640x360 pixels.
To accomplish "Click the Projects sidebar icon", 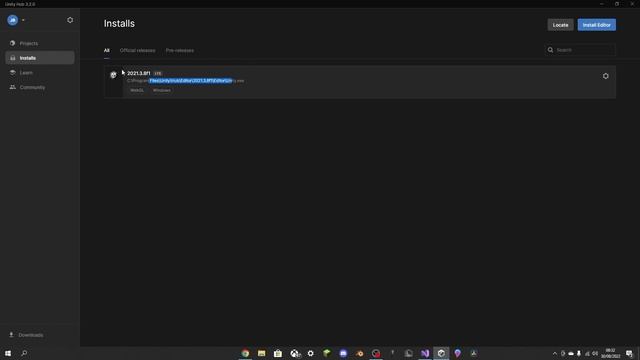I will tap(13, 43).
